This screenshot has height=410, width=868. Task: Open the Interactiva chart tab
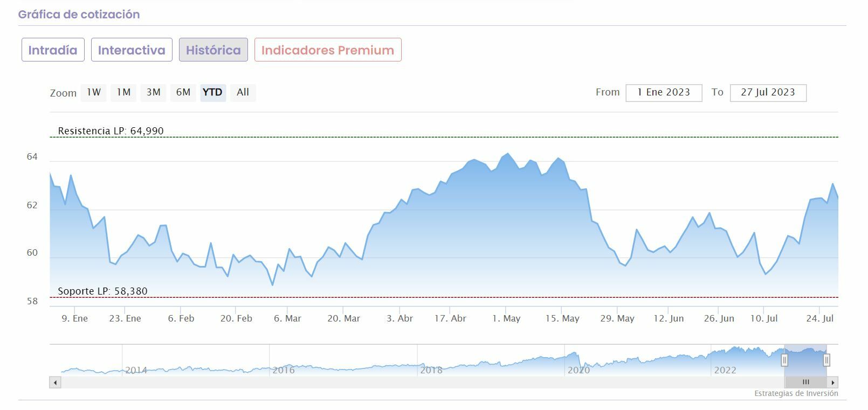coord(132,50)
